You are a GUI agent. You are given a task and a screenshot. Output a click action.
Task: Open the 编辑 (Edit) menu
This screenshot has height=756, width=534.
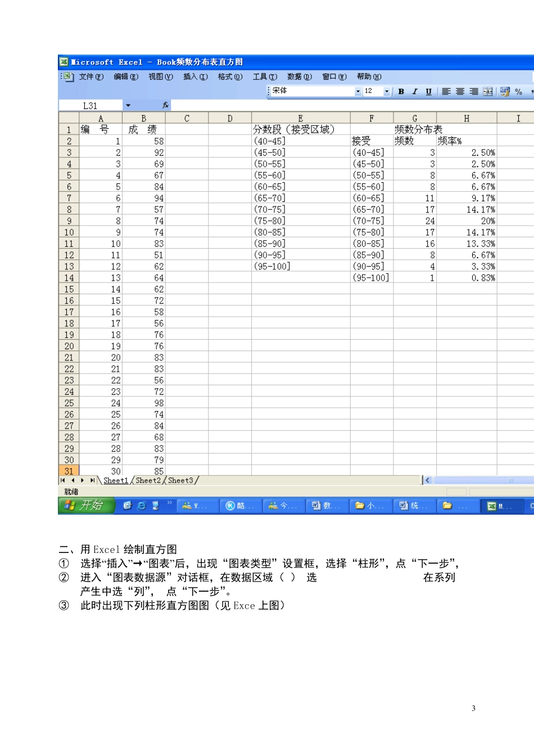pyautogui.click(x=126, y=76)
